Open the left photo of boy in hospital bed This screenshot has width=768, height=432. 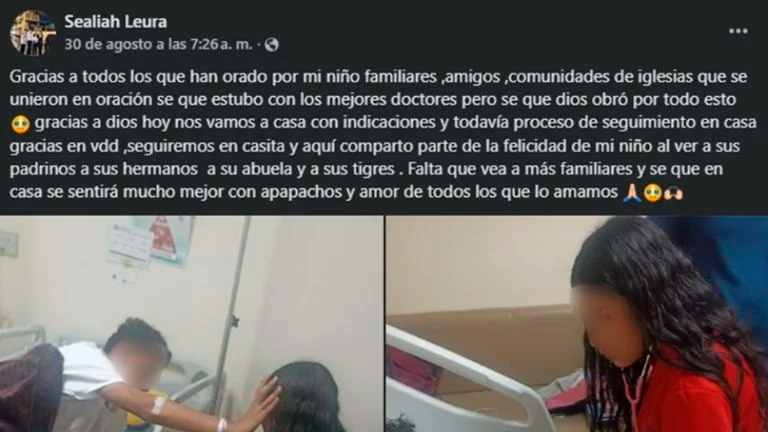coord(192,324)
